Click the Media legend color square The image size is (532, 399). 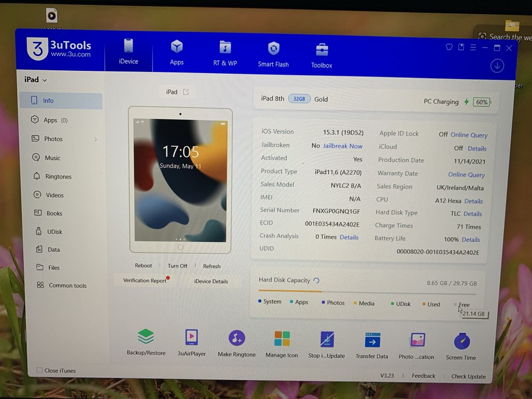355,303
